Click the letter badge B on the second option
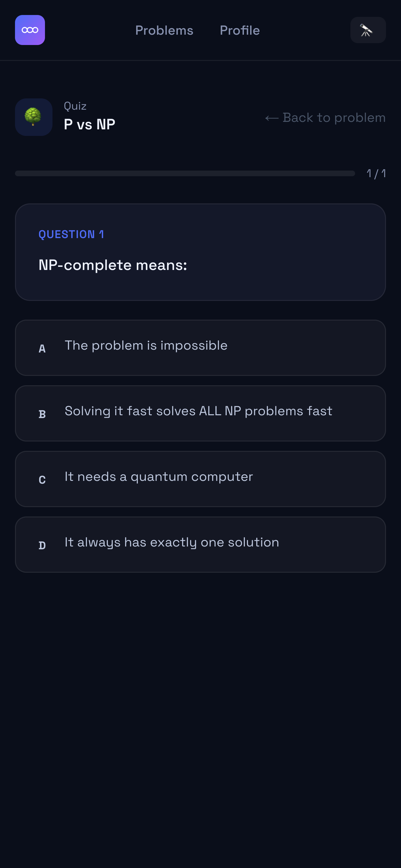The width and height of the screenshot is (401, 868). tap(42, 414)
